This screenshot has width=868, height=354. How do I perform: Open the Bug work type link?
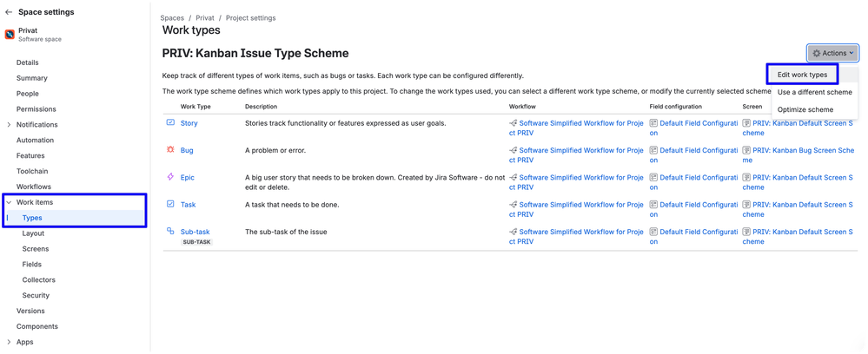click(x=187, y=150)
